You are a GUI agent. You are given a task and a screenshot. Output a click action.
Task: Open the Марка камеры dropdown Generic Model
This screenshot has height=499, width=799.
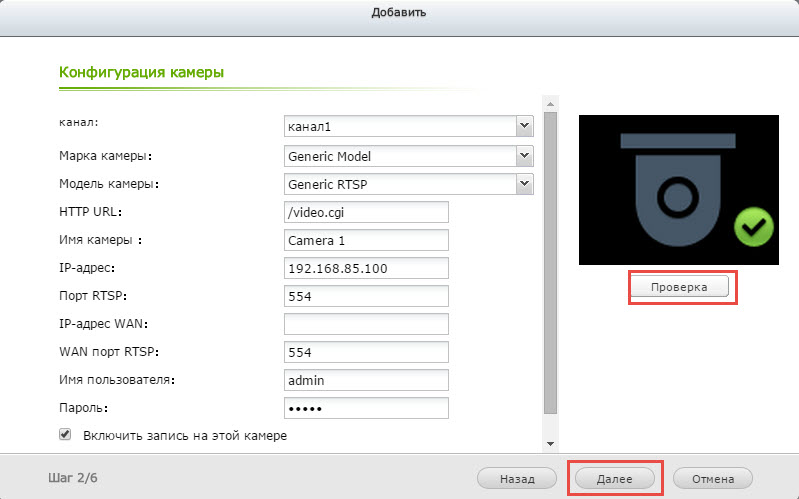click(x=408, y=156)
